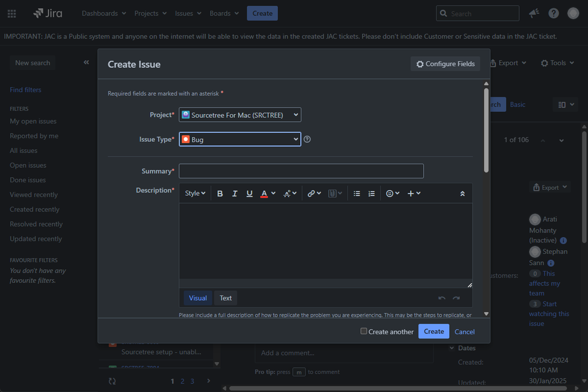The image size is (588, 392).
Task: Go to next issue down arrow
Action: [562, 140]
